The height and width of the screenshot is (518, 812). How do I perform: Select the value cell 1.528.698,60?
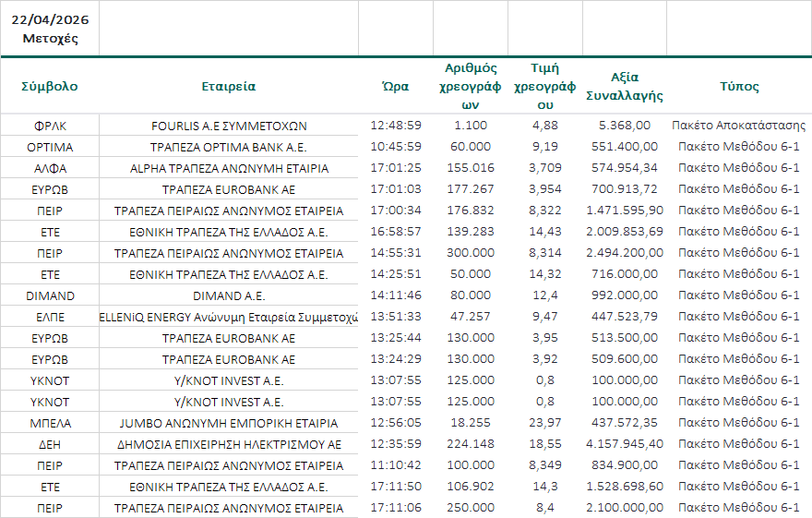625,487
